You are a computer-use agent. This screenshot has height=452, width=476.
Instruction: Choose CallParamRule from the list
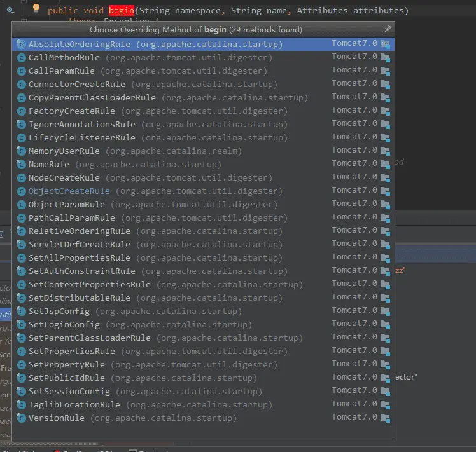click(203, 71)
